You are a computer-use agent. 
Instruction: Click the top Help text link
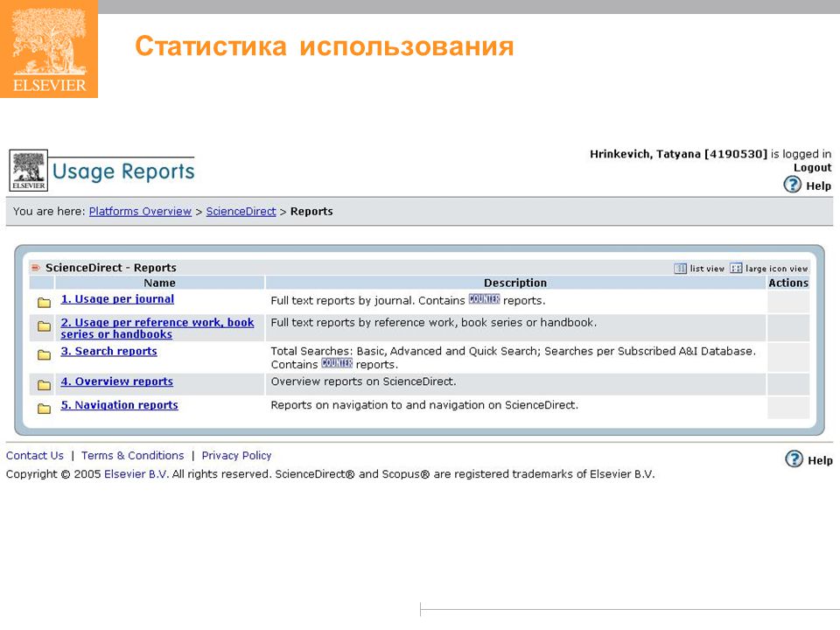click(819, 185)
